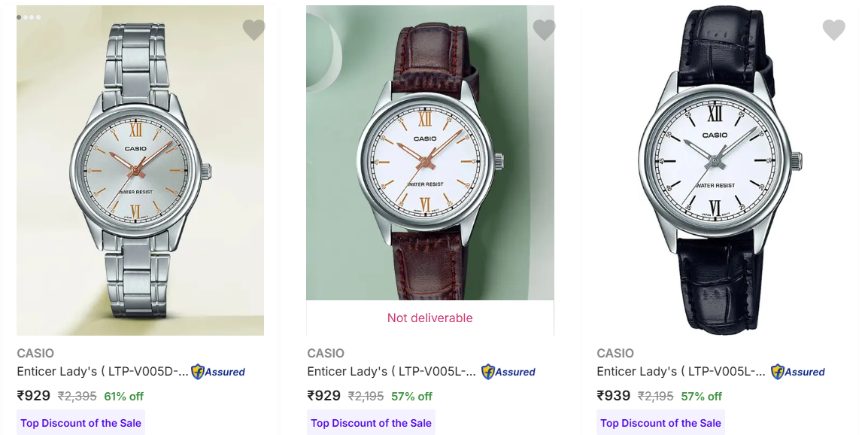Wishlist the silver steel-strap Casio watch

pyautogui.click(x=253, y=30)
